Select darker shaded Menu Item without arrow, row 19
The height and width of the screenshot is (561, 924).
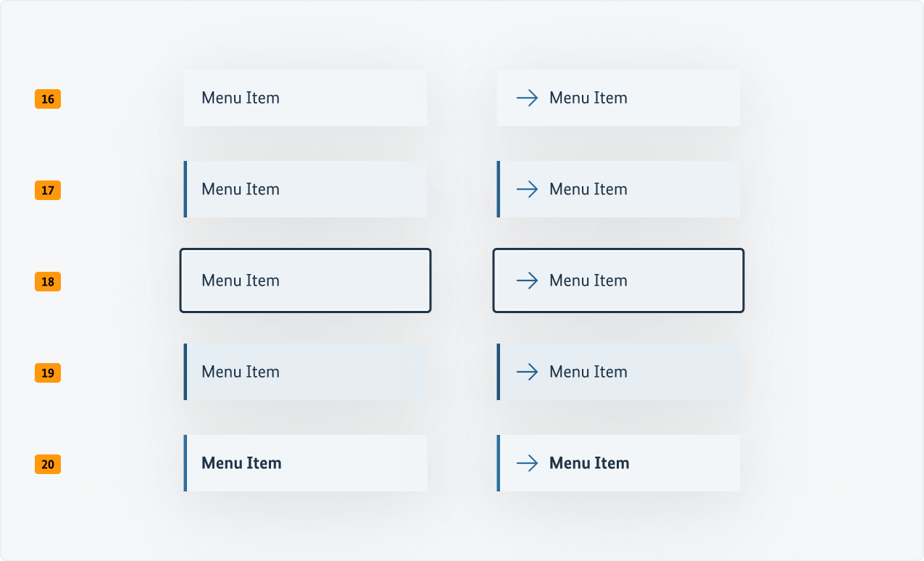point(305,372)
